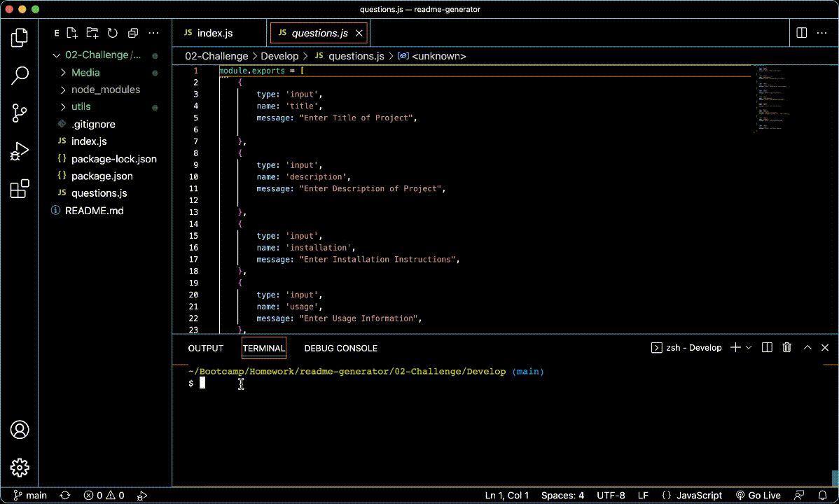839x504 pixels.
Task: Create a new folder in explorer
Action: pos(92,33)
